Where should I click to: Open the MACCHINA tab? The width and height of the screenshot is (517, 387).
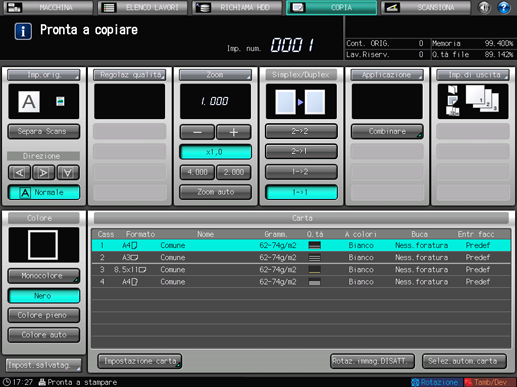[x=48, y=7]
